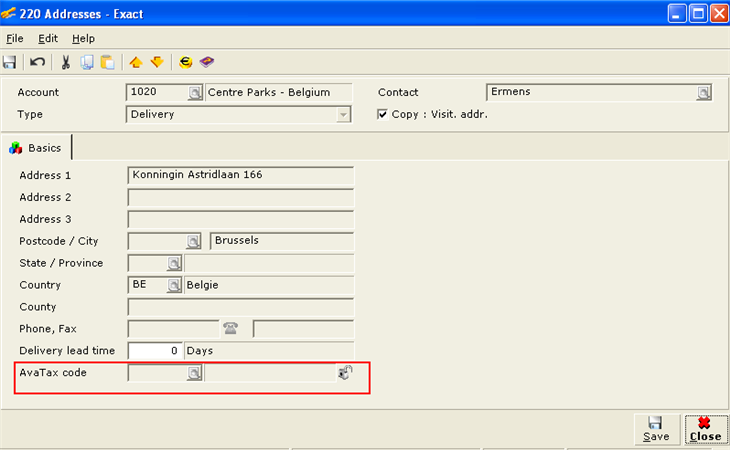The width and height of the screenshot is (730, 450).
Task: Click into the Address 1 field
Action: click(x=240, y=175)
